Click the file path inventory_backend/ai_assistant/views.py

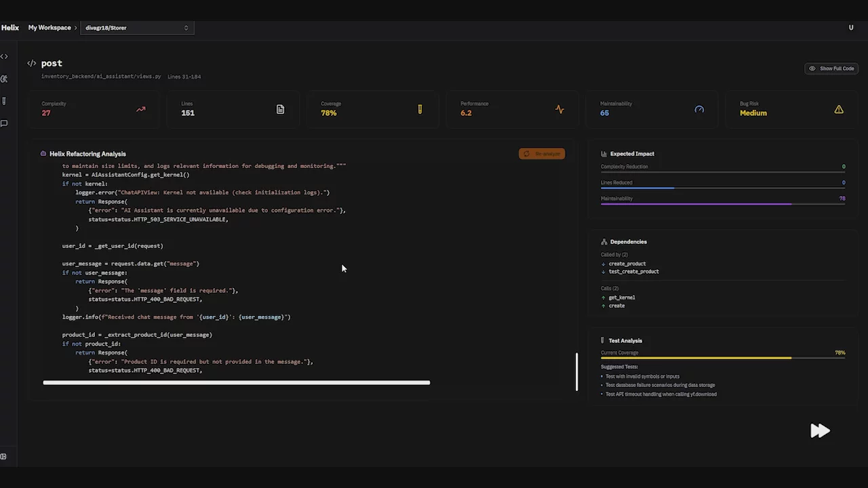coord(101,77)
